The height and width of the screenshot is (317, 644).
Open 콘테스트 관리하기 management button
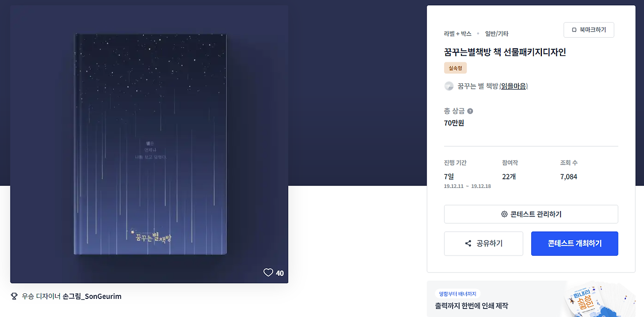coord(531,214)
